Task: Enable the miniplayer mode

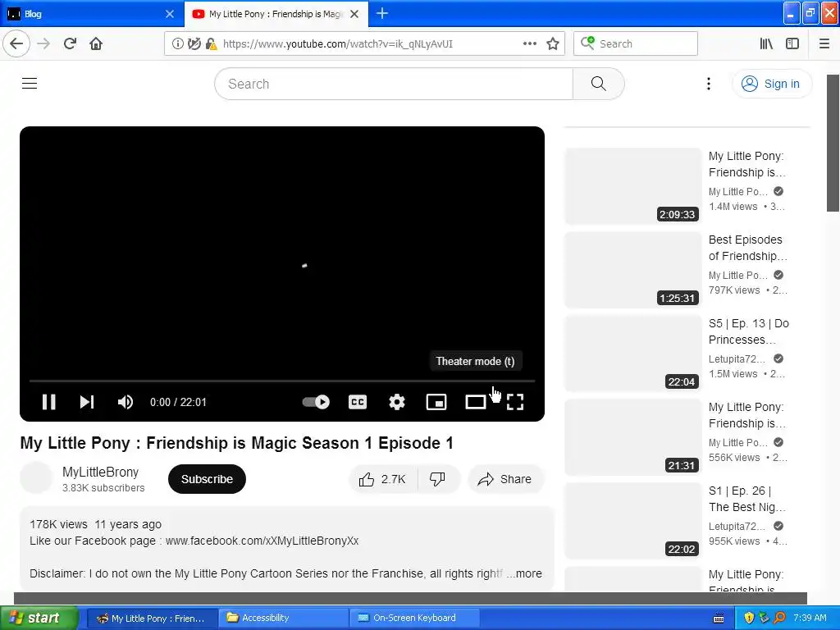Action: coord(436,402)
